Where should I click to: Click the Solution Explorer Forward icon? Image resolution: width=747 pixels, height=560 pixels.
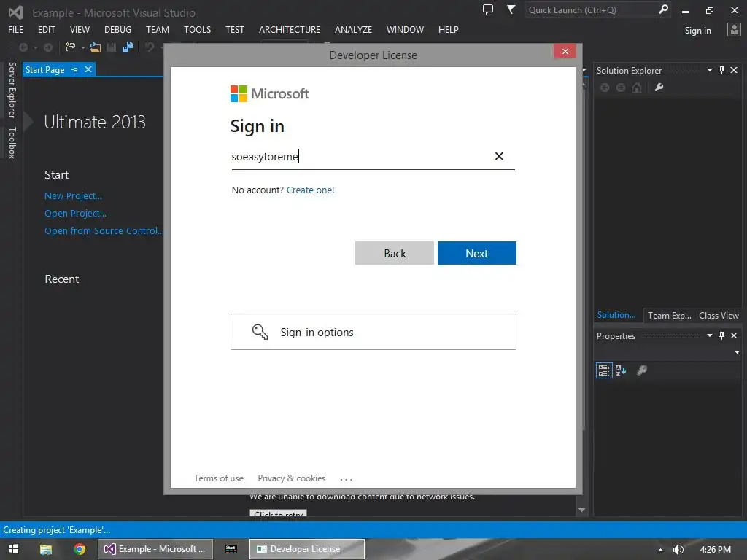(x=621, y=87)
